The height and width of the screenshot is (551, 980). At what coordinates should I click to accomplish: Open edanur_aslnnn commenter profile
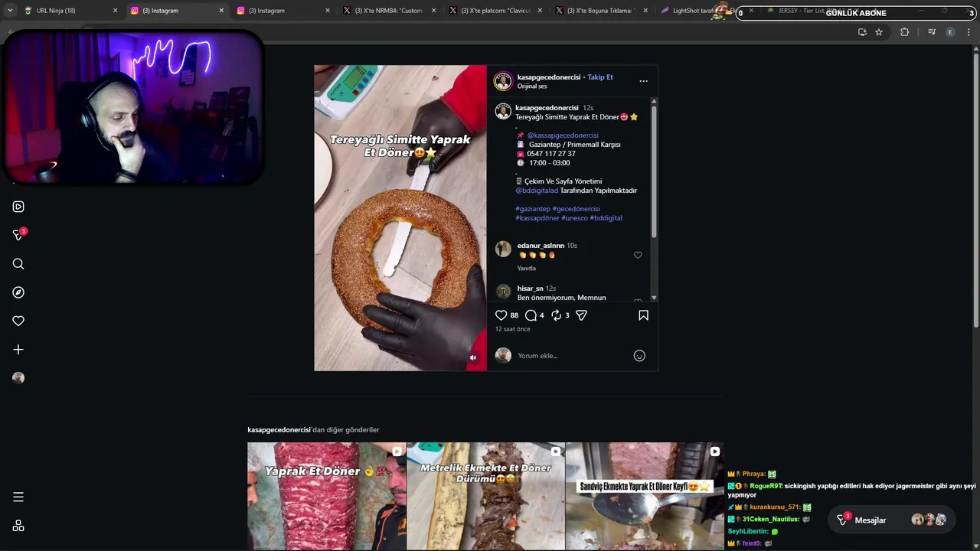(x=541, y=246)
